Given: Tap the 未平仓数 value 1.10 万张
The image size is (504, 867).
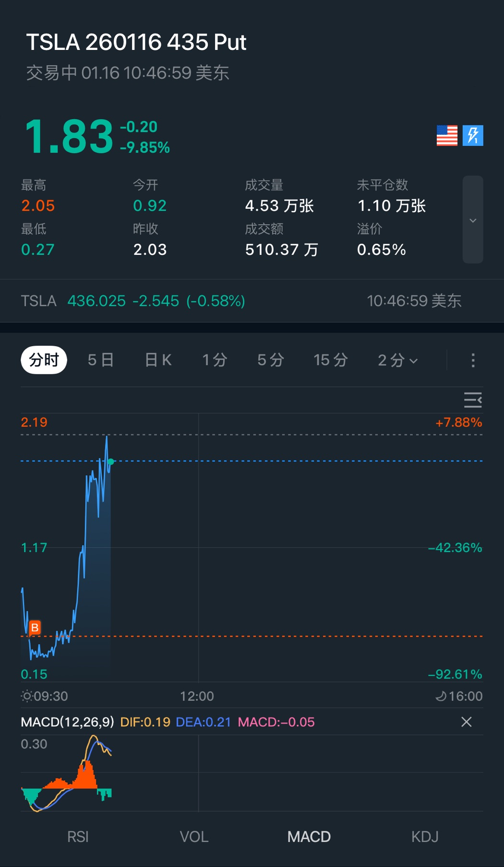Looking at the screenshot, I should (392, 205).
